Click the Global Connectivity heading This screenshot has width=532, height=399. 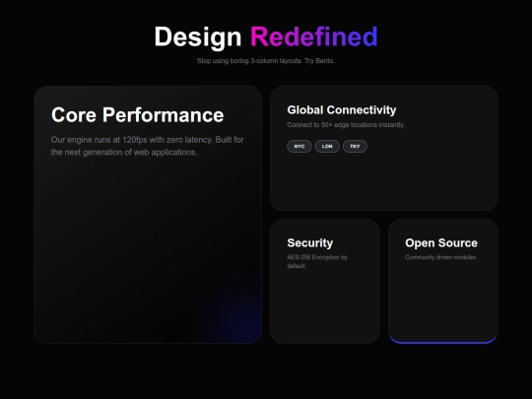coord(342,110)
